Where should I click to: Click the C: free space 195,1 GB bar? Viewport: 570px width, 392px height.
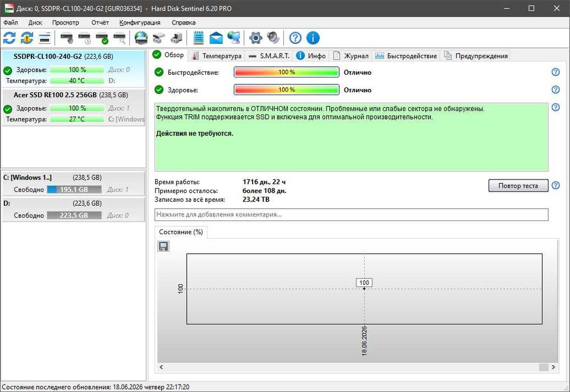coord(74,189)
